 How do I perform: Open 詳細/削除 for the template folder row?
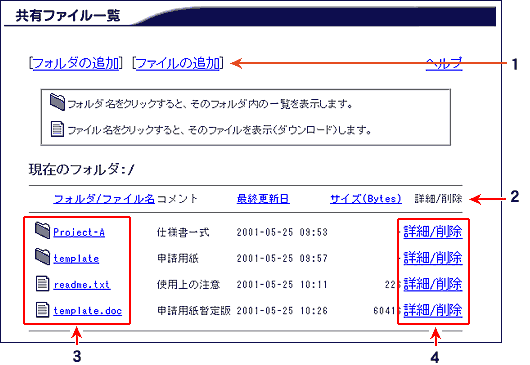(x=433, y=258)
